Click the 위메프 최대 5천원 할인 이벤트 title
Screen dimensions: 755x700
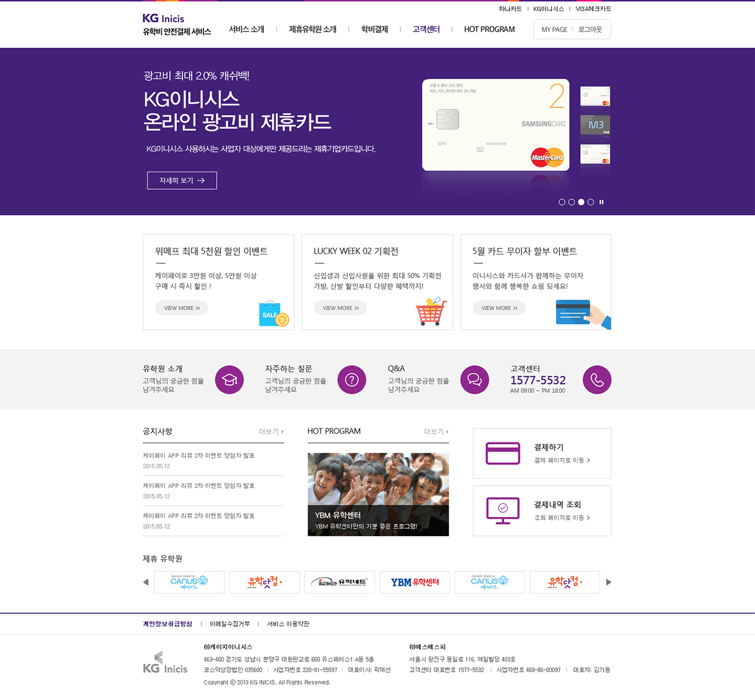point(211,251)
